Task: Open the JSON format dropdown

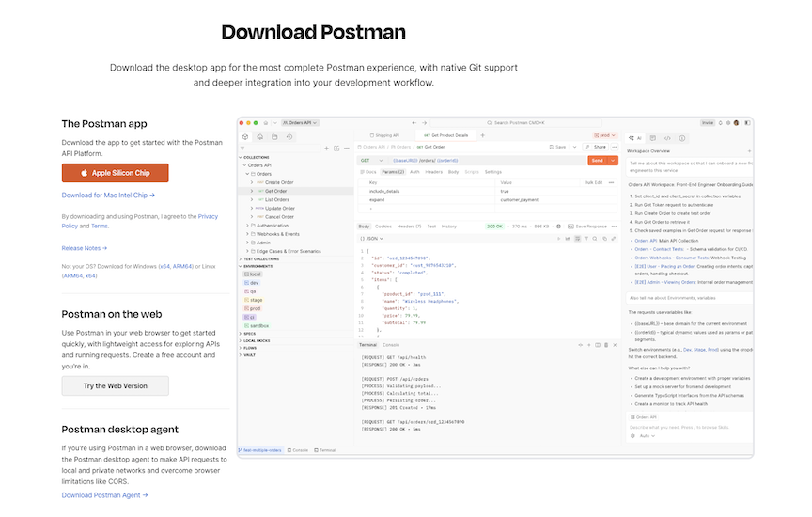Action: point(372,239)
